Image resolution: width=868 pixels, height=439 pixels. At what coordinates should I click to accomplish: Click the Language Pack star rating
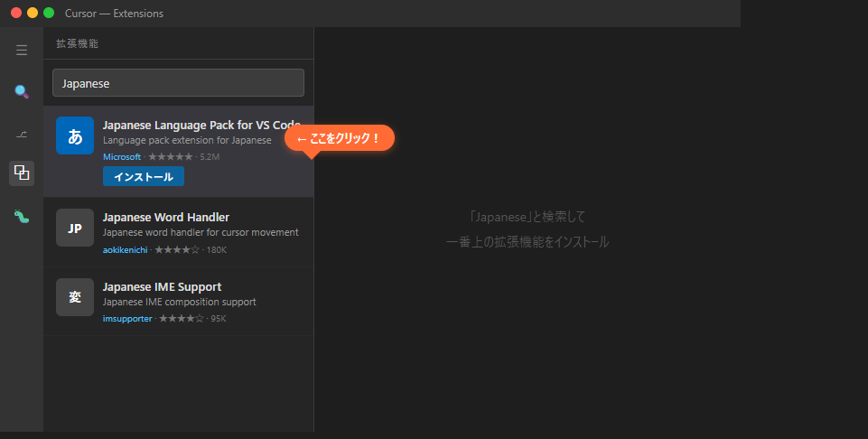tap(171, 156)
